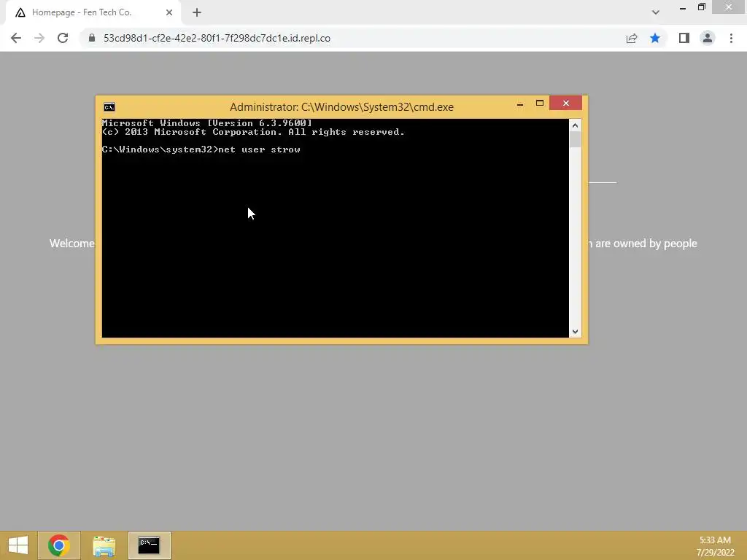Minimize the cmd.exe window
The image size is (747, 560).
click(x=519, y=104)
